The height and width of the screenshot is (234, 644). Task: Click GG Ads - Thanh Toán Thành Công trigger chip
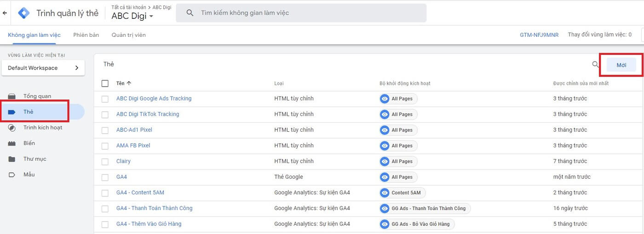pos(425,208)
